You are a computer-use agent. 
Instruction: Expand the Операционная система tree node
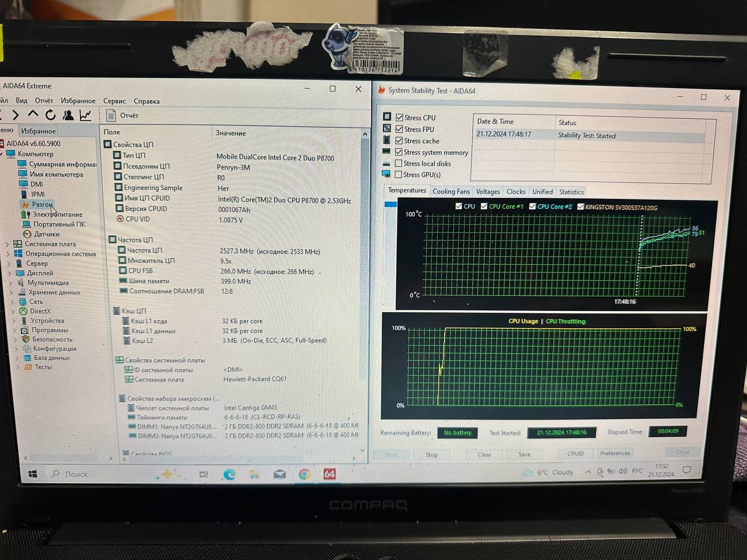click(x=8, y=254)
